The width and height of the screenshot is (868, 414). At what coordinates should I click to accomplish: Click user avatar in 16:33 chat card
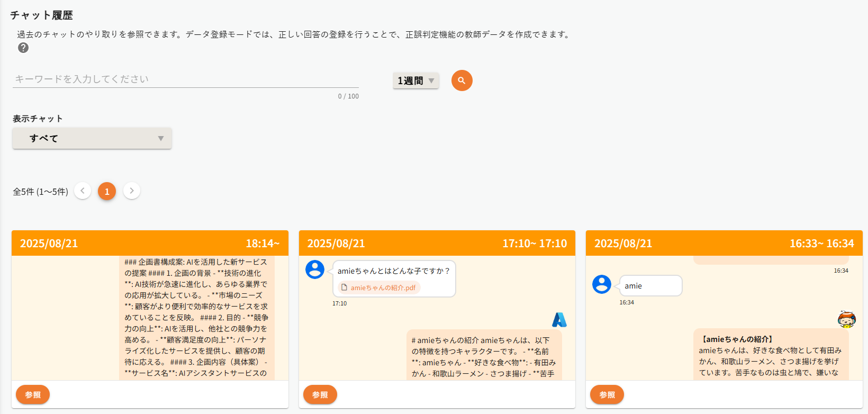[602, 284]
